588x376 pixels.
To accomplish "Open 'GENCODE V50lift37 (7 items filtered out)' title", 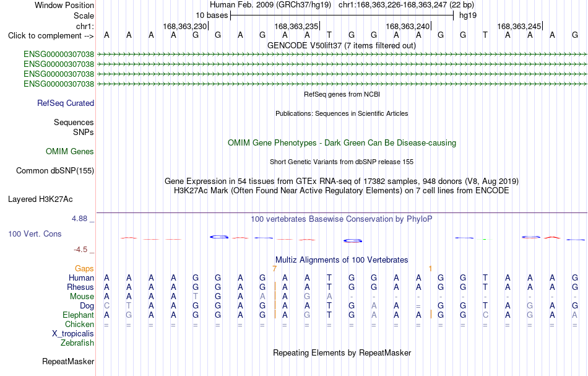I will (x=341, y=45).
